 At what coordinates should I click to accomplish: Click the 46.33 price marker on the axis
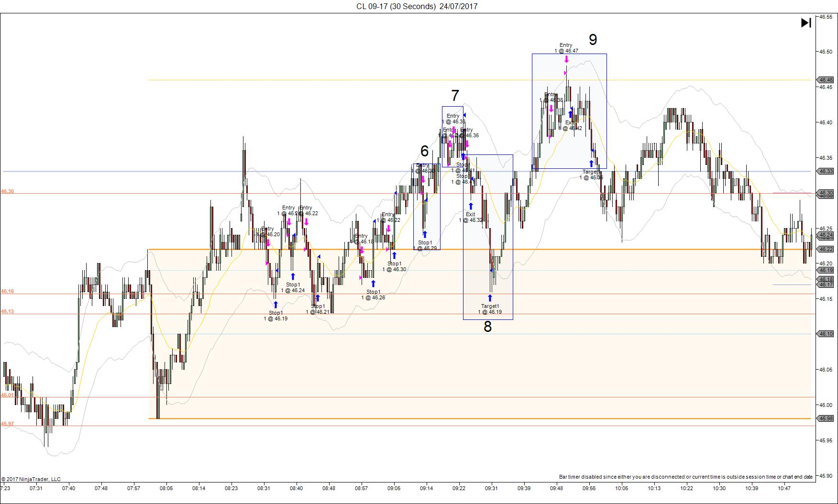[x=826, y=171]
